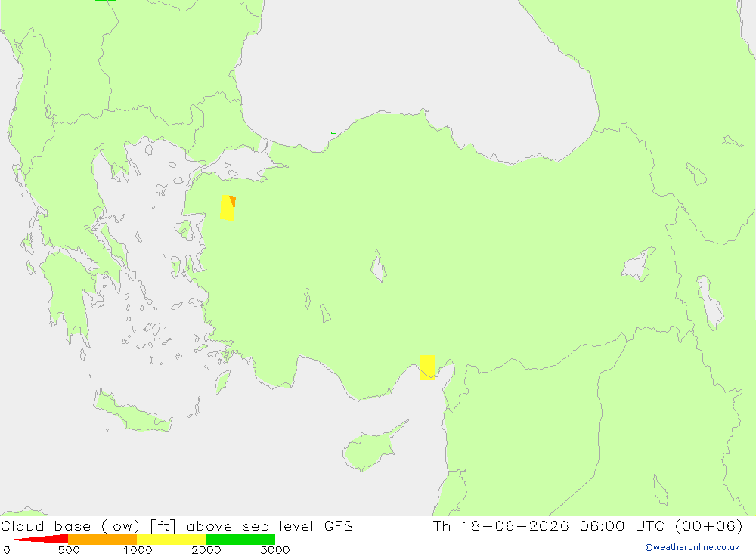Viewport: 756px width, 554px height.
Task: Click the green 2000-3000 legend color band
Action: (x=240, y=539)
